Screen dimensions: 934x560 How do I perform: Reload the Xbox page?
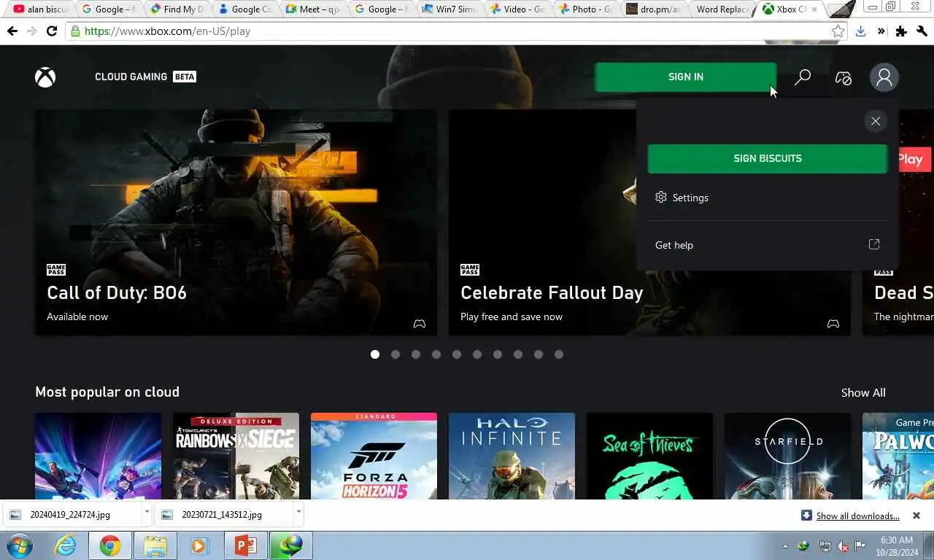pos(51,31)
